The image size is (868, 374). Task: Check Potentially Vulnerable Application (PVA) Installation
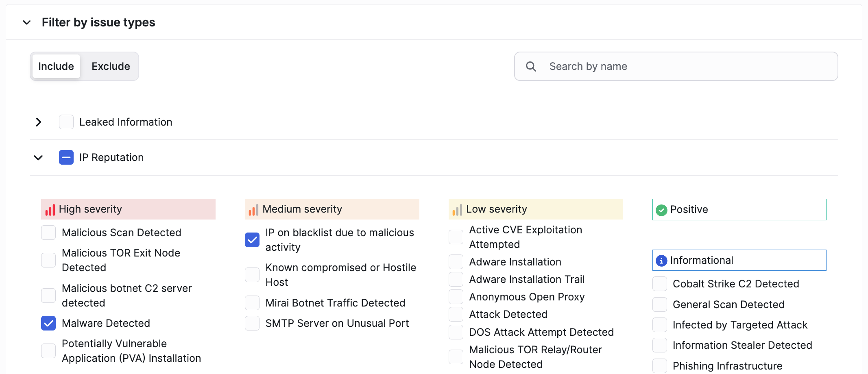click(48, 351)
